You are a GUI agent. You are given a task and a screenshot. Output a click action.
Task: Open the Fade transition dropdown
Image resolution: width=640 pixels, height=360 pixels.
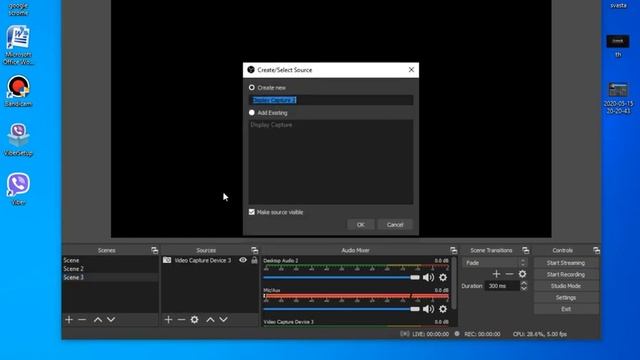[495, 263]
